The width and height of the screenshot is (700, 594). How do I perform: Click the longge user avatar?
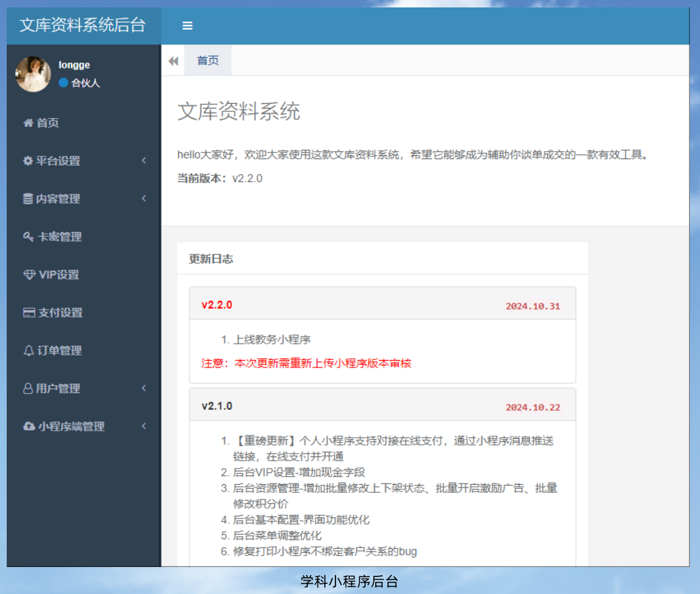pyautogui.click(x=33, y=74)
